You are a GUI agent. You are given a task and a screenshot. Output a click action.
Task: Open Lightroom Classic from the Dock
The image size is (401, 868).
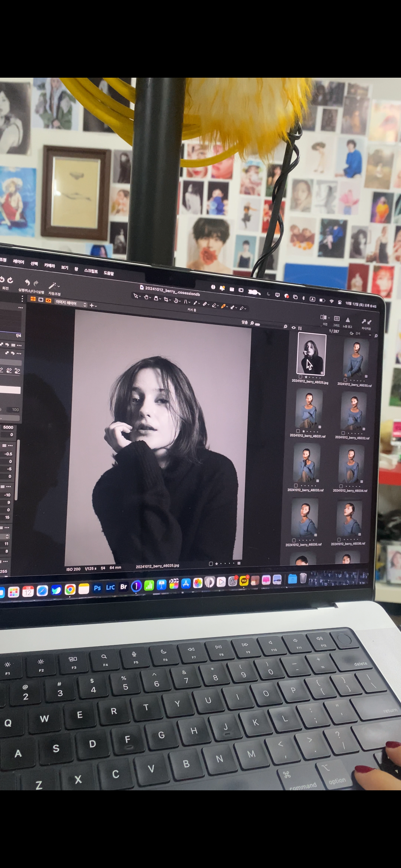click(x=110, y=587)
